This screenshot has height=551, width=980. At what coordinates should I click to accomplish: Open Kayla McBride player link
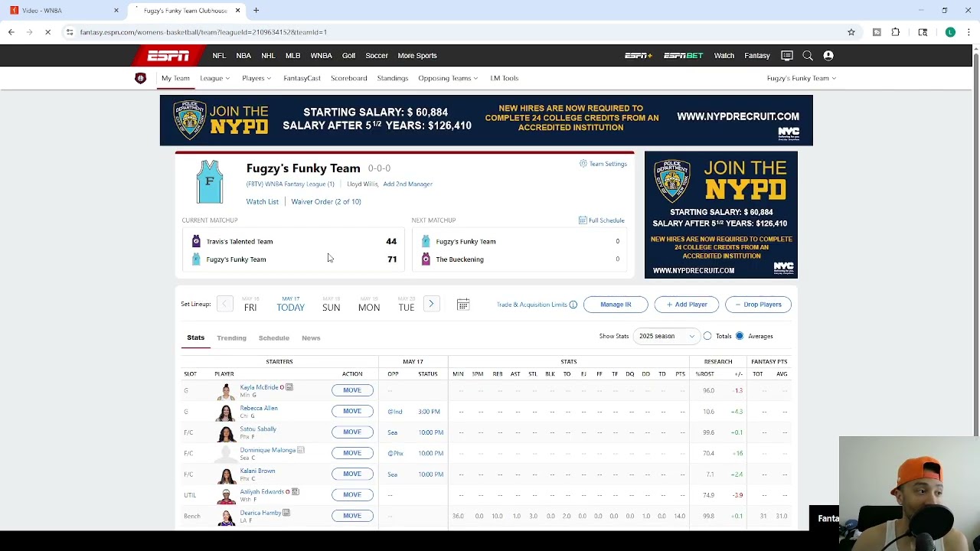click(259, 387)
